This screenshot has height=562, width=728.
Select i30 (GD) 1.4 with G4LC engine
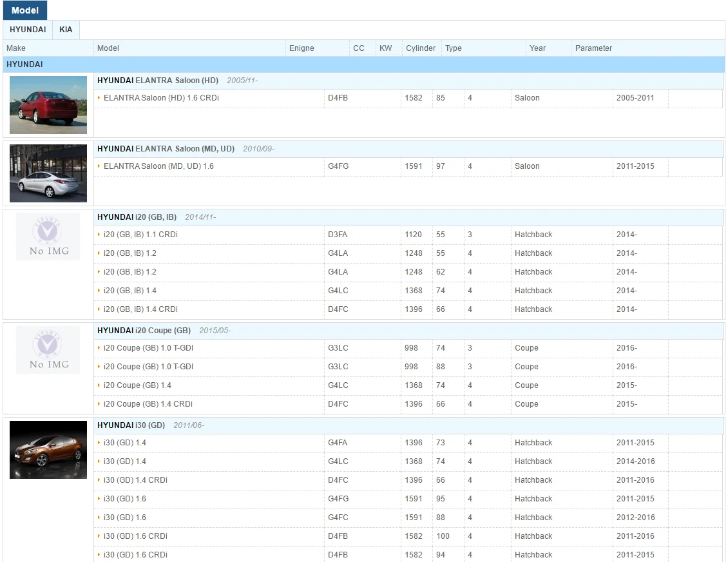click(x=125, y=461)
